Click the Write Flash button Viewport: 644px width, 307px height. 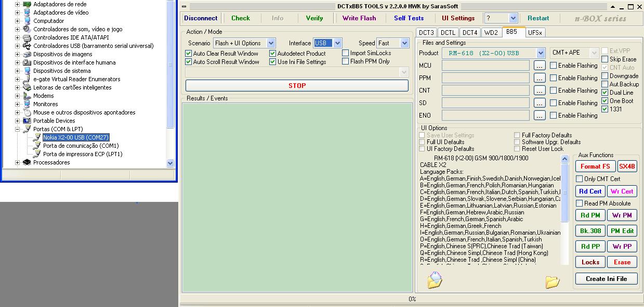tap(359, 18)
